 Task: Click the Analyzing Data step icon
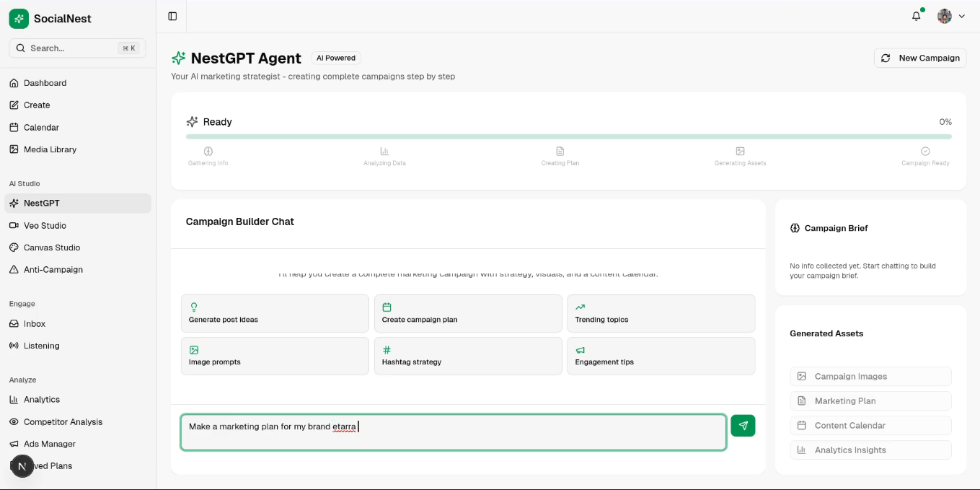tap(384, 152)
